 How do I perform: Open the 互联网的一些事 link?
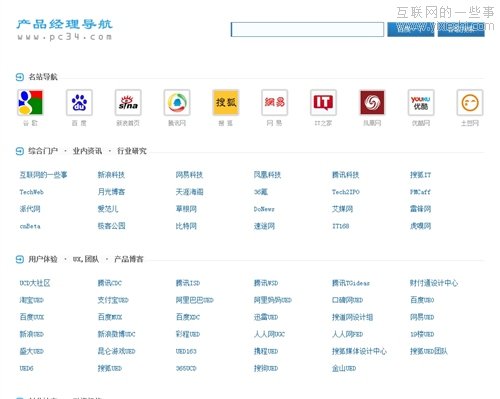click(43, 175)
